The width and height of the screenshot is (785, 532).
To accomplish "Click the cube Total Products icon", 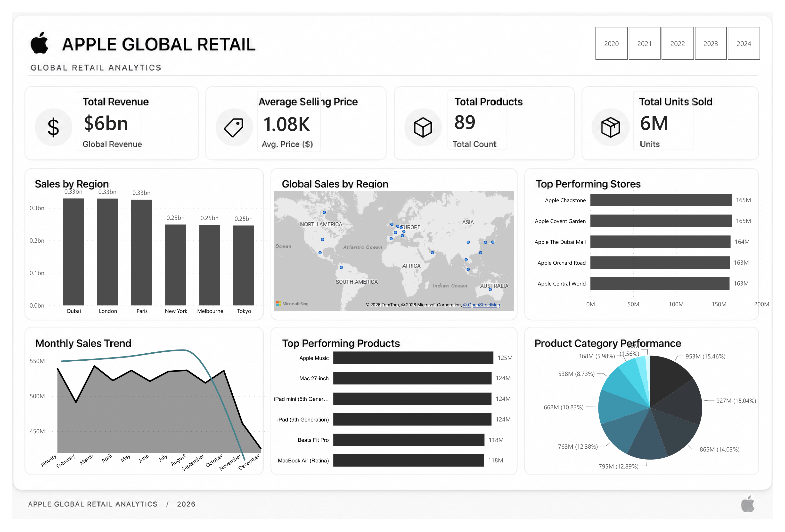I will (423, 127).
